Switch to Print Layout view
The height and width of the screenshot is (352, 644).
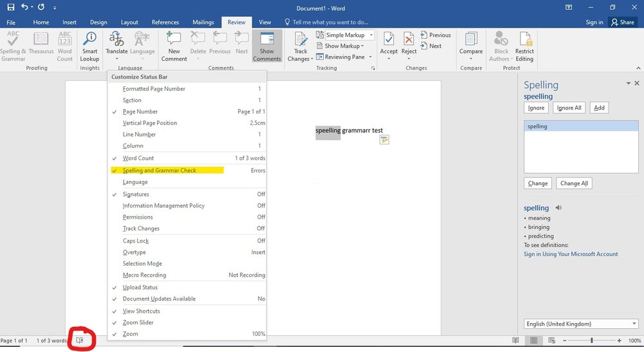tap(533, 340)
